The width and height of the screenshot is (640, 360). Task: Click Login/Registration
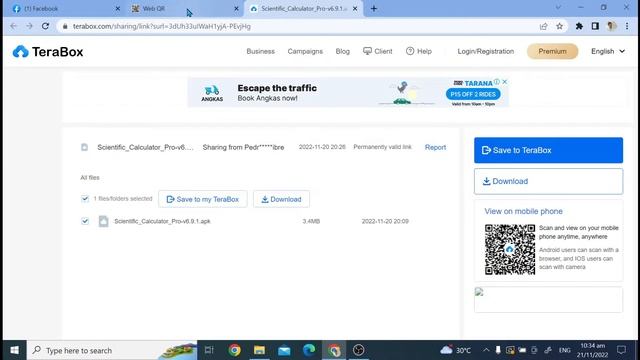pos(486,51)
